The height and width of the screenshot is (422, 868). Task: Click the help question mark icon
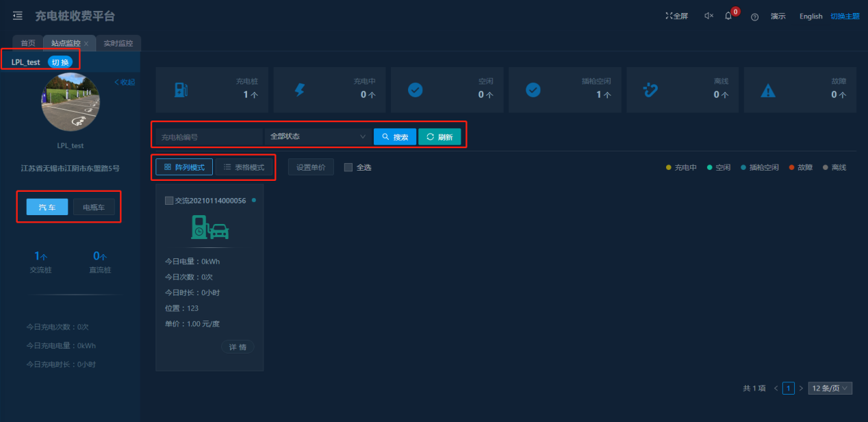[x=754, y=16]
